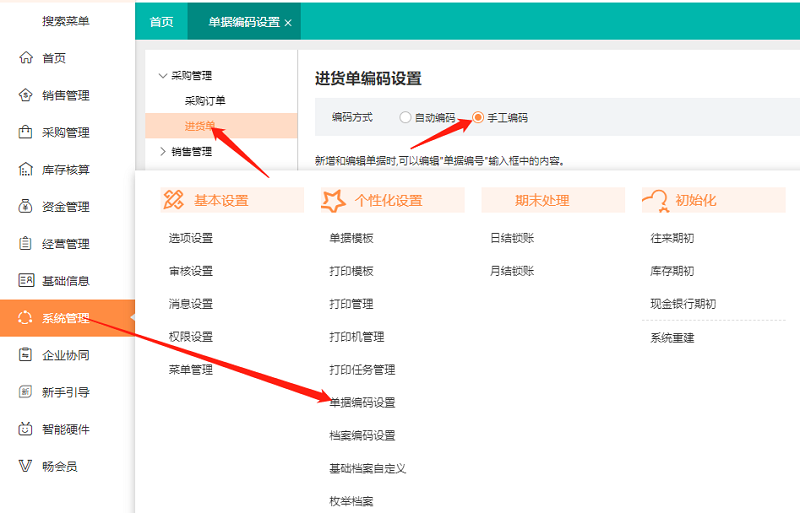This screenshot has width=800, height=513.
Task: Click the 采购管理 shopping bag icon
Action: pos(26,132)
